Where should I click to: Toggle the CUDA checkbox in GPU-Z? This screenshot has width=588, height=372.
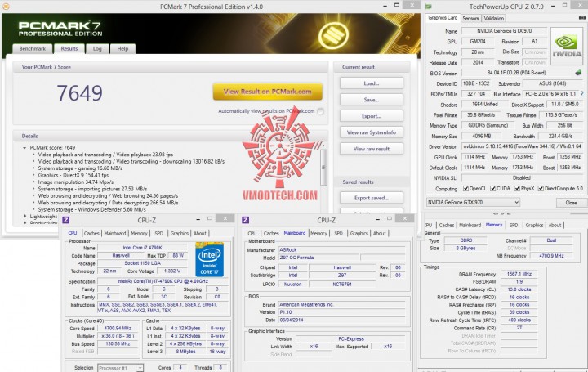[492, 188]
